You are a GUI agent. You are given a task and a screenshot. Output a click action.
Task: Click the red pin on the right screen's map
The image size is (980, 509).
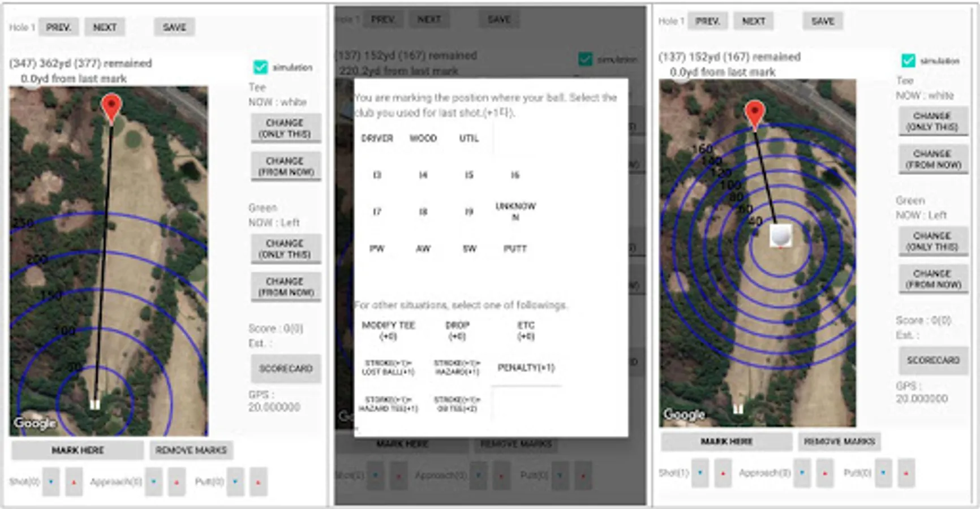(x=755, y=115)
